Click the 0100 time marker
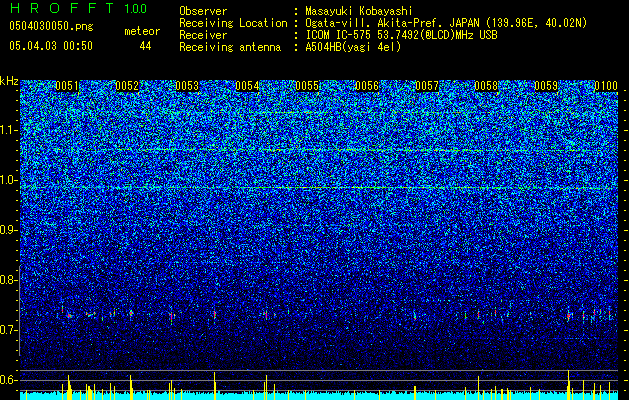The image size is (629, 400). [606, 86]
